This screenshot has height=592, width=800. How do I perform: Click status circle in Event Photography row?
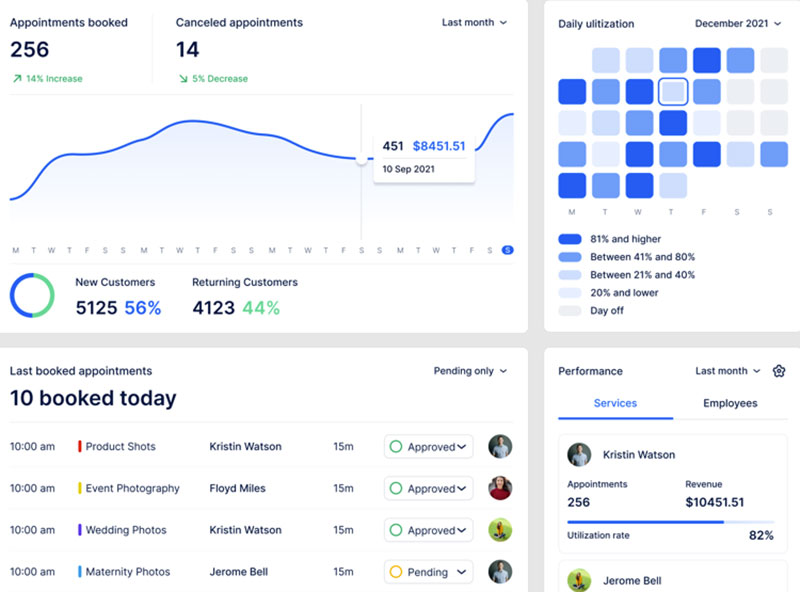point(396,488)
